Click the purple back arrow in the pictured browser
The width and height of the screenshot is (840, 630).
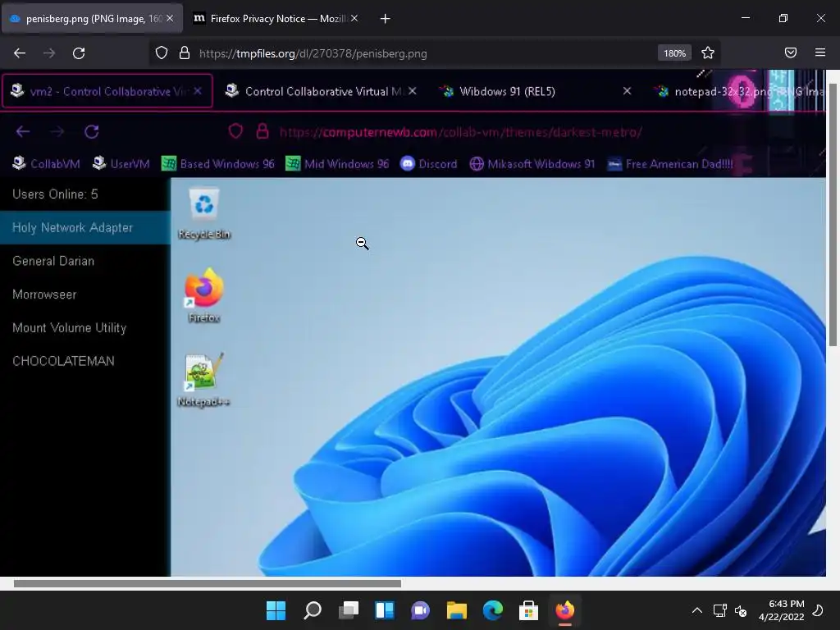[22, 131]
